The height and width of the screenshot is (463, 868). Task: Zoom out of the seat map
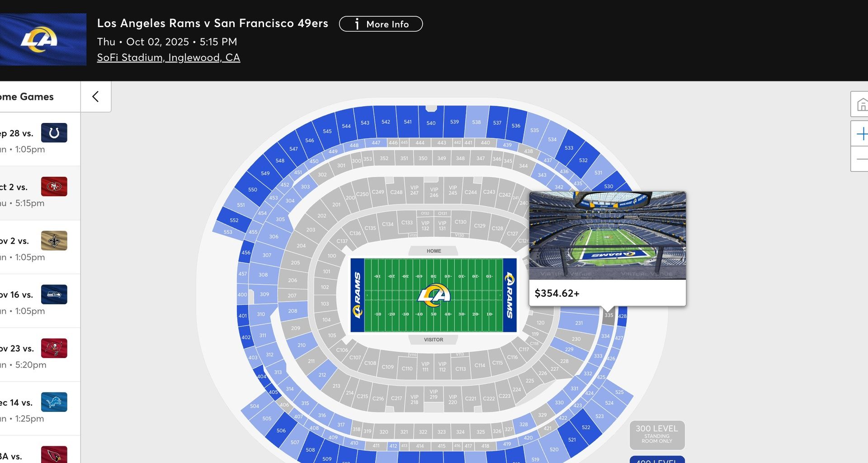tap(861, 159)
